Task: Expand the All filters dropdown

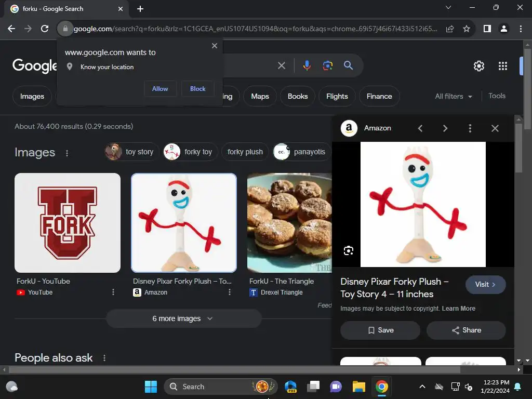Action: tap(454, 96)
